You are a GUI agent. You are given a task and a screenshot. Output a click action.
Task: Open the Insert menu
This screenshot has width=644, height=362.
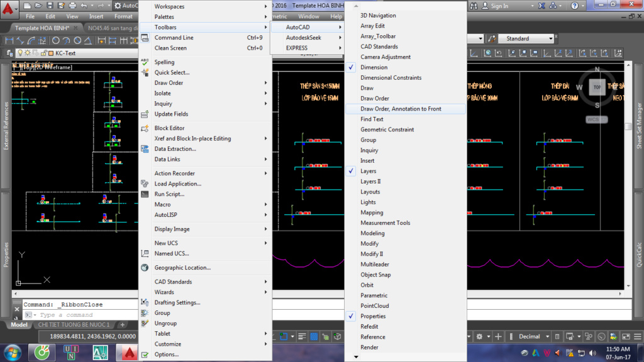(x=96, y=16)
